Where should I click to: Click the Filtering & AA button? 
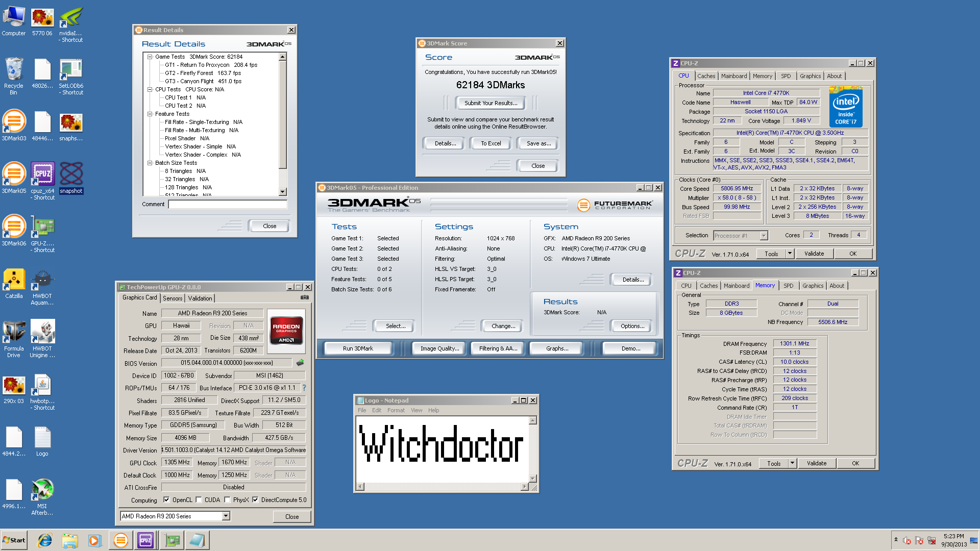click(498, 348)
